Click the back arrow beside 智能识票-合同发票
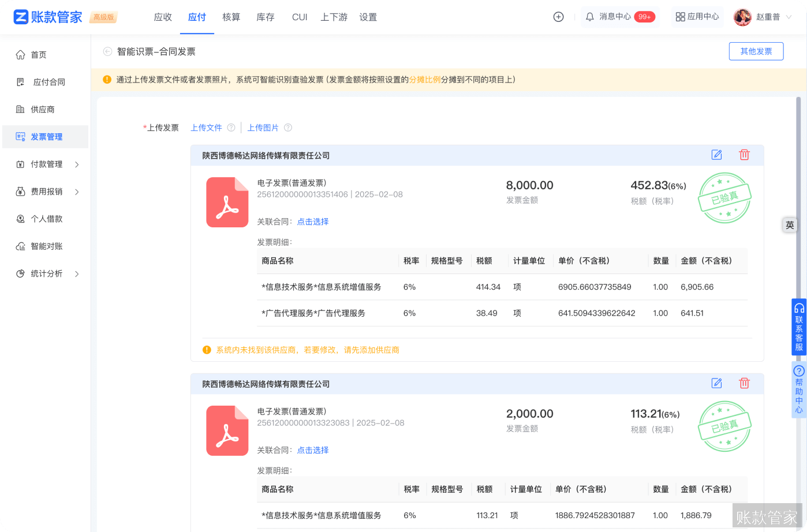Screen dimensions: 807x532 107,51
